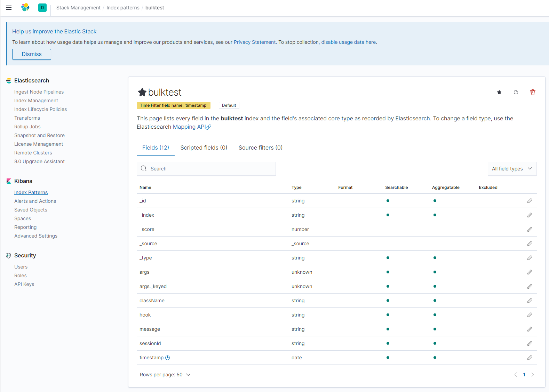Viewport: 549px width, 392px height.
Task: Click the Security shield icon
Action: (9, 256)
